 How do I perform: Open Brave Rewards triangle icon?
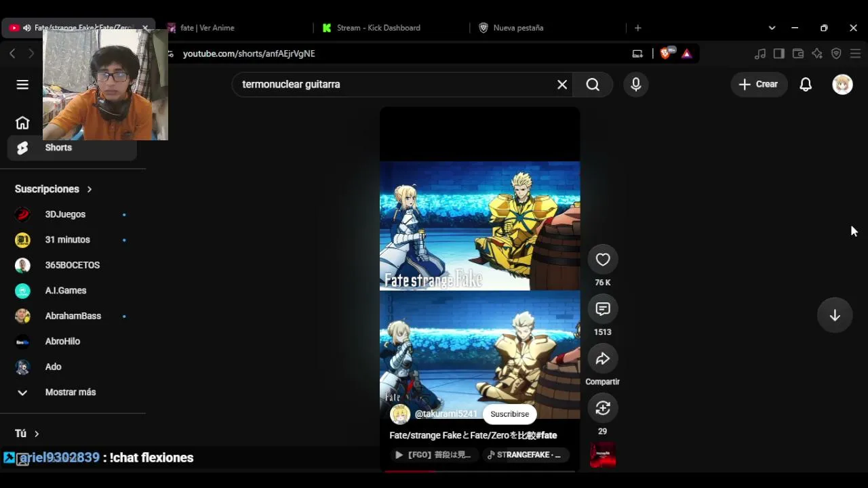[687, 54]
